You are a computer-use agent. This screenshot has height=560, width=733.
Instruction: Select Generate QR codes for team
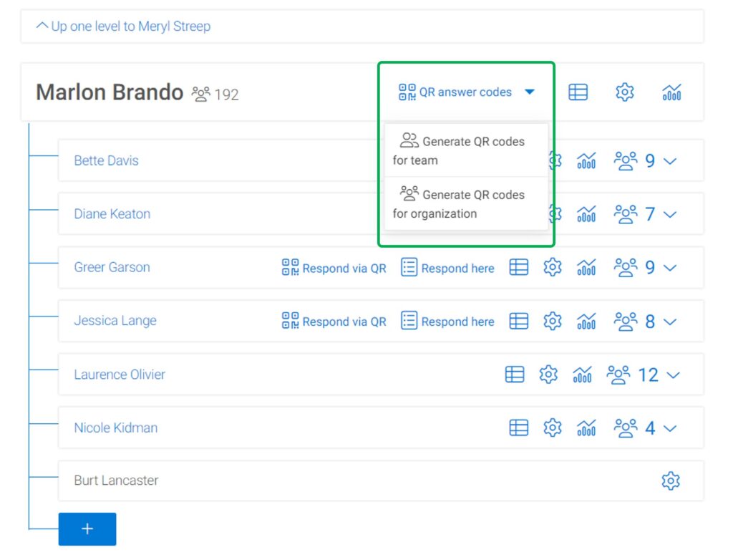[465, 150]
